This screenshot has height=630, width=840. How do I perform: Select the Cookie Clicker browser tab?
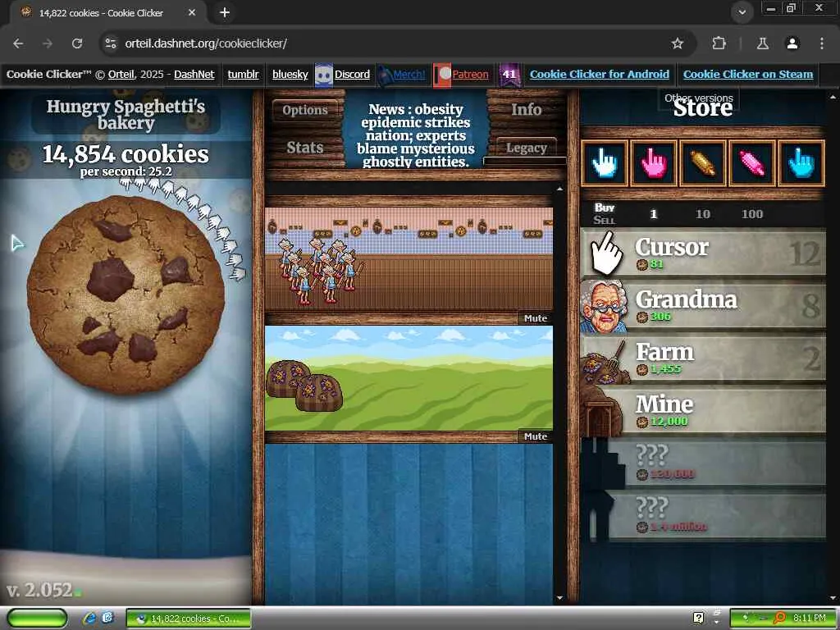coord(109,13)
